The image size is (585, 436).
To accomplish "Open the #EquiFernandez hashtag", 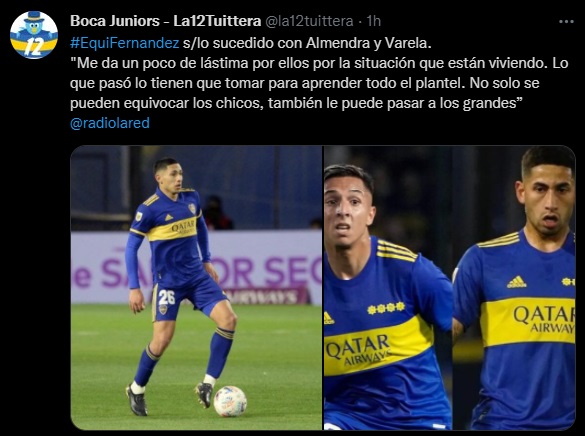I will click(x=125, y=43).
